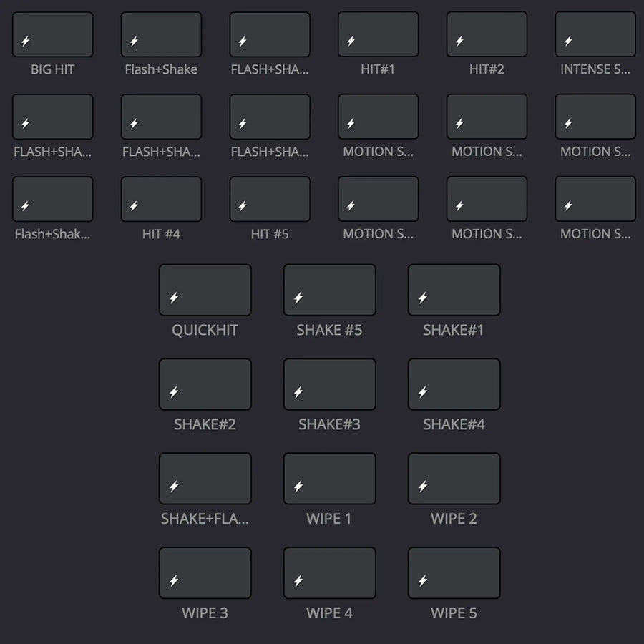Image resolution: width=644 pixels, height=644 pixels.
Task: Select the HIT#2 preset
Action: click(487, 34)
